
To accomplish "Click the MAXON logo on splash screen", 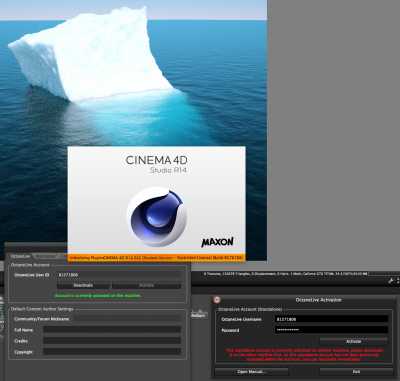I will point(217,242).
